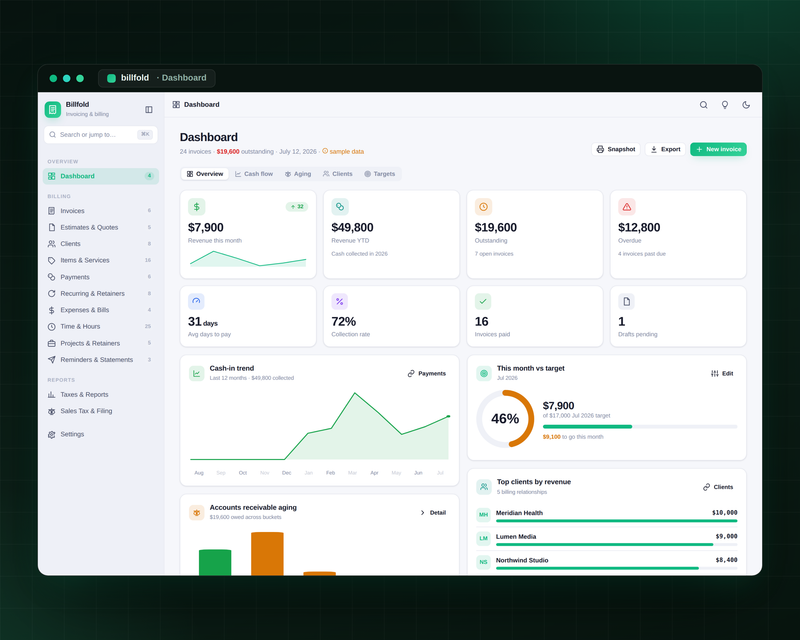This screenshot has width=800, height=640.
Task: Expand Detail on Accounts receivable aging
Action: coord(433,512)
